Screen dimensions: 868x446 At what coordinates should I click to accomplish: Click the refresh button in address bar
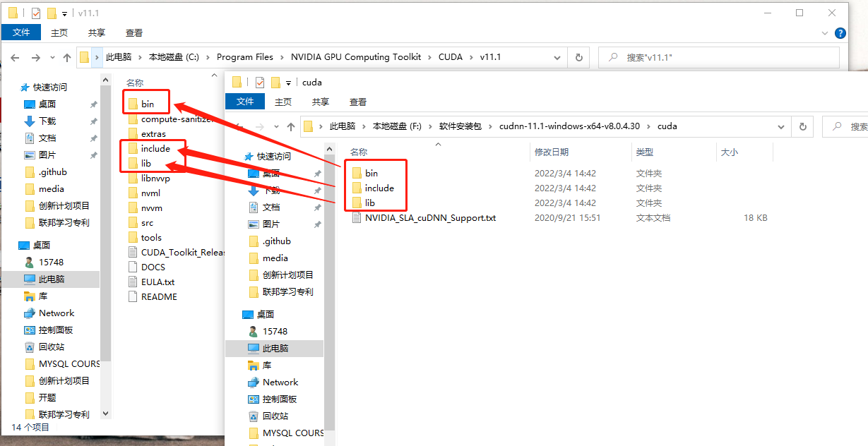tap(578, 58)
